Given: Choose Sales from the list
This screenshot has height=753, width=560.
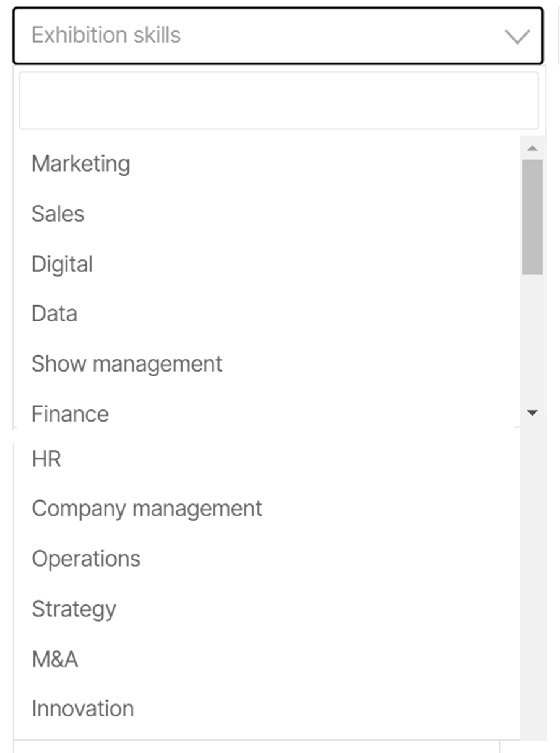Looking at the screenshot, I should tap(58, 214).
